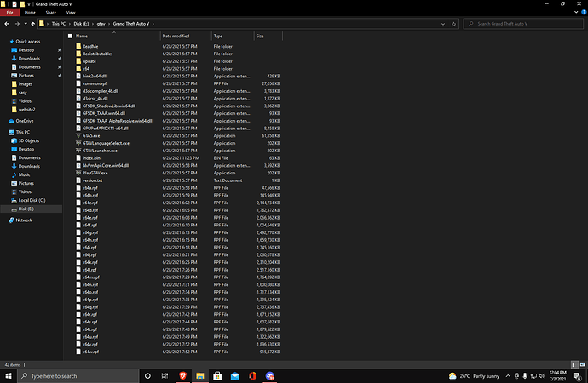Select Local Disk (C:) in sidebar
Image resolution: width=588 pixels, height=383 pixels.
(x=33, y=197)
